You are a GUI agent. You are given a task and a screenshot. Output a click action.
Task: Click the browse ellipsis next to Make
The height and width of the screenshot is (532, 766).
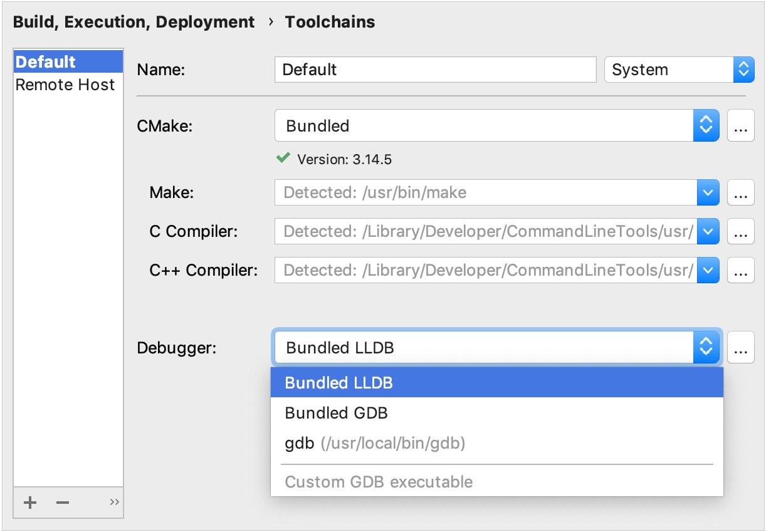741,192
